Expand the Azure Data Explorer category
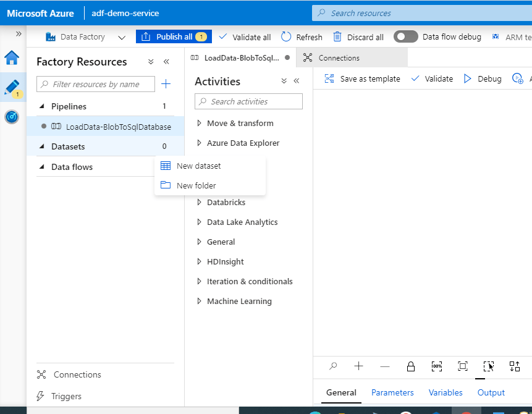This screenshot has height=414, width=532. (x=199, y=143)
